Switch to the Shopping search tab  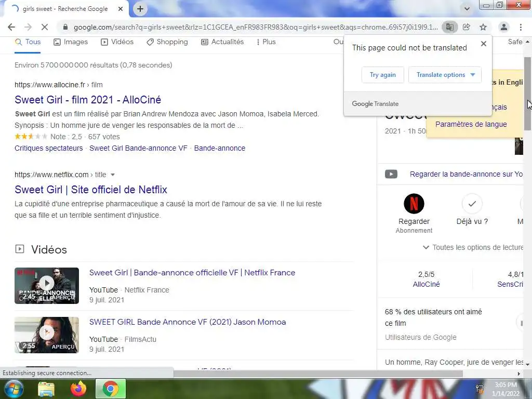click(167, 42)
